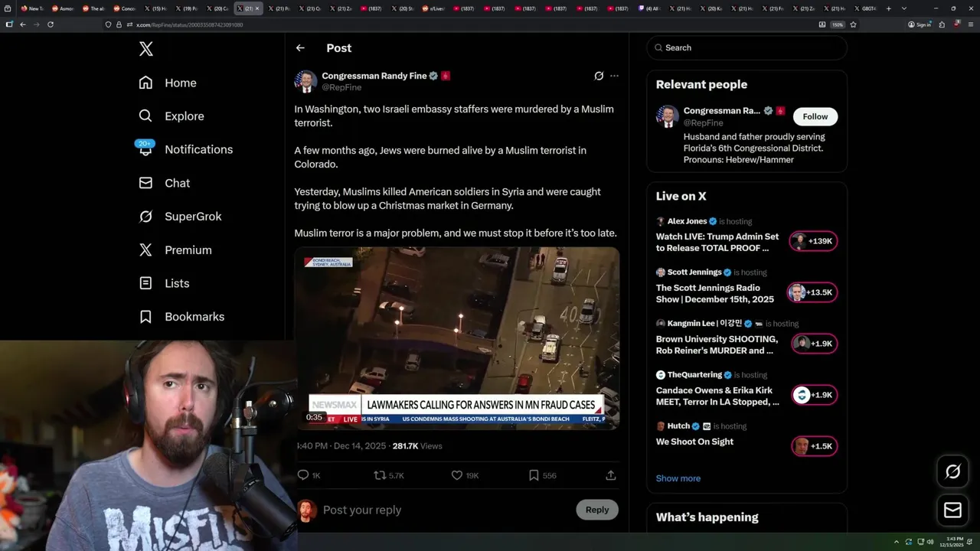Click the X Search box
980x551 pixels.
click(x=747, y=47)
